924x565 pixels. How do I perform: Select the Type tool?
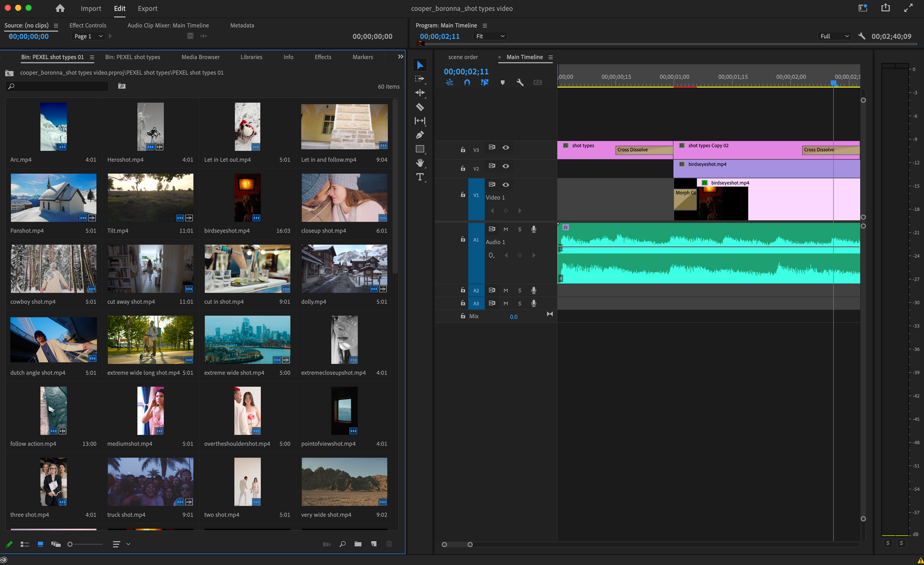tap(420, 177)
